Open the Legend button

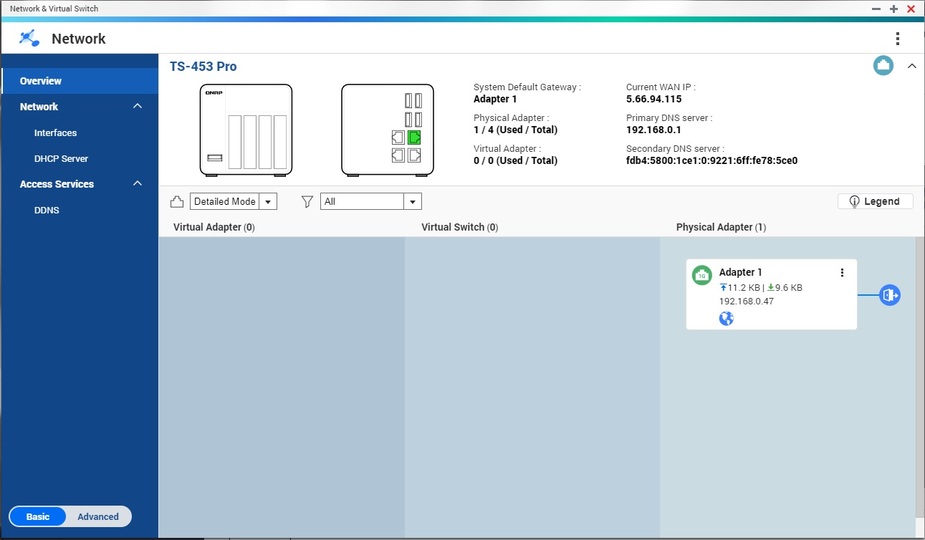pos(875,201)
